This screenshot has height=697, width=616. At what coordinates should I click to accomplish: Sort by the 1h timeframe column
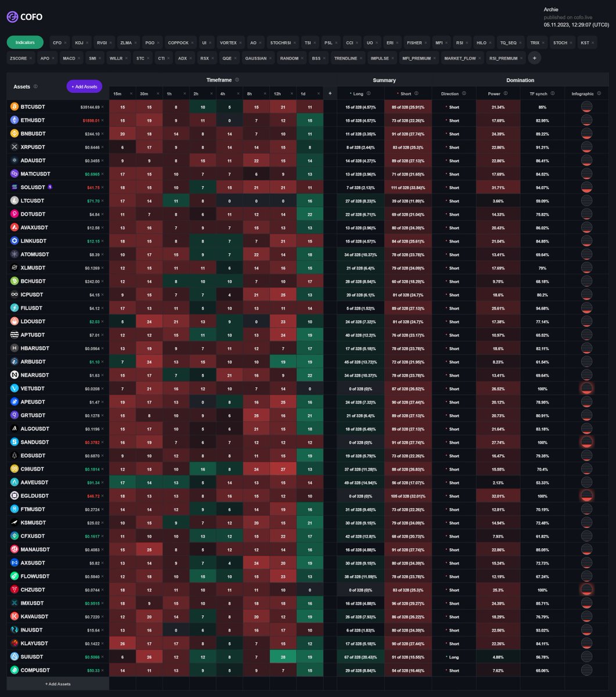click(169, 94)
